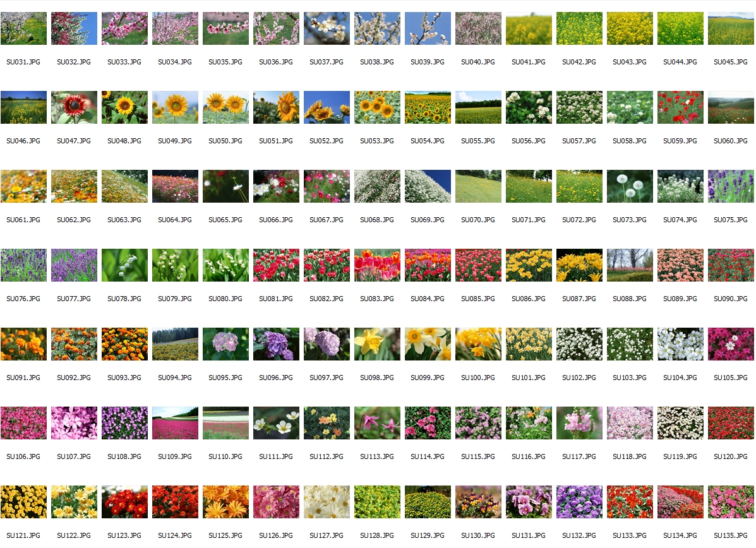
Task: Select the SU054.JPG sunflower field image
Action: 428,107
